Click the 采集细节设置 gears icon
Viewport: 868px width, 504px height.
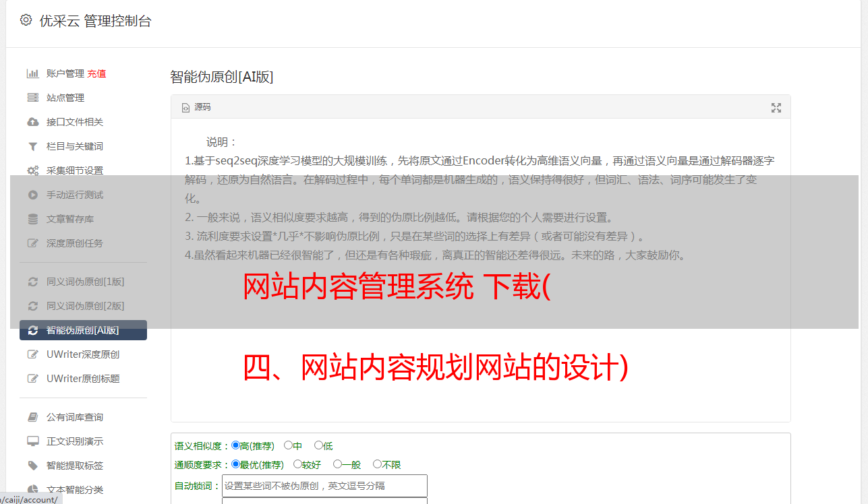32,170
